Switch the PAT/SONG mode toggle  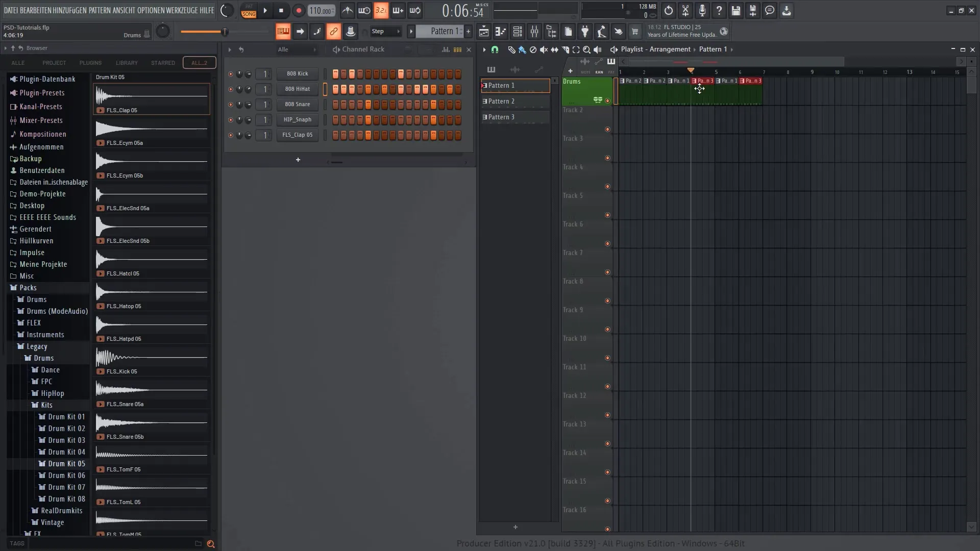point(249,10)
